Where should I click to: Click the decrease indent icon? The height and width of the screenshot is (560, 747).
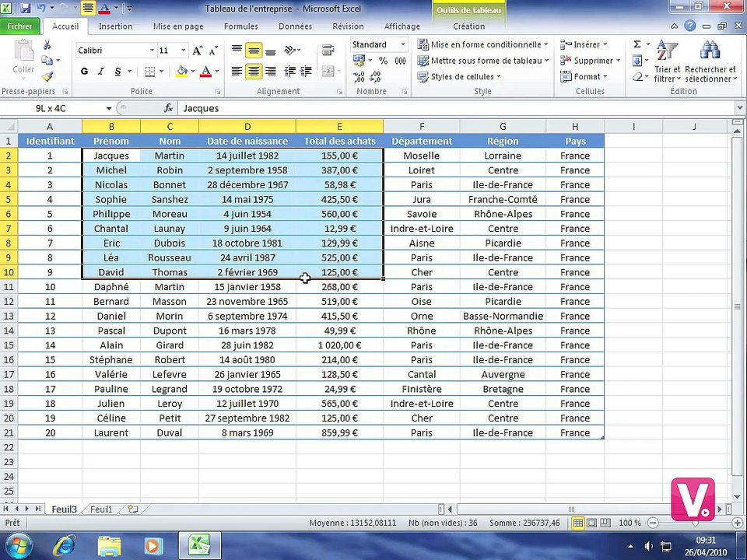(x=289, y=72)
